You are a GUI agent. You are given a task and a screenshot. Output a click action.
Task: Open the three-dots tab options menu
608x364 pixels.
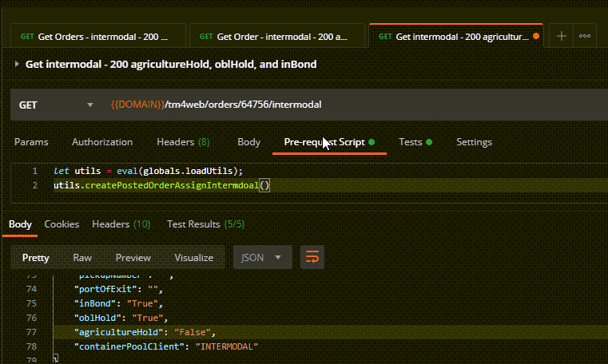(585, 36)
